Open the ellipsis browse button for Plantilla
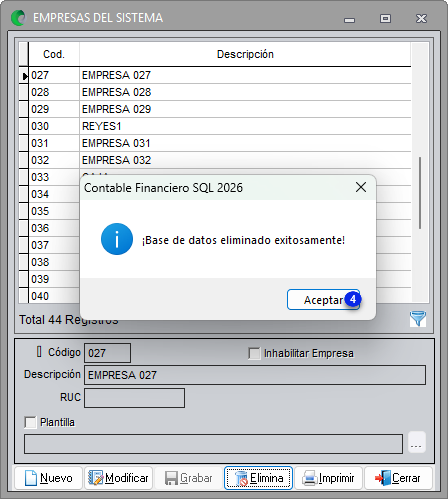The image size is (448, 499). pos(416,443)
